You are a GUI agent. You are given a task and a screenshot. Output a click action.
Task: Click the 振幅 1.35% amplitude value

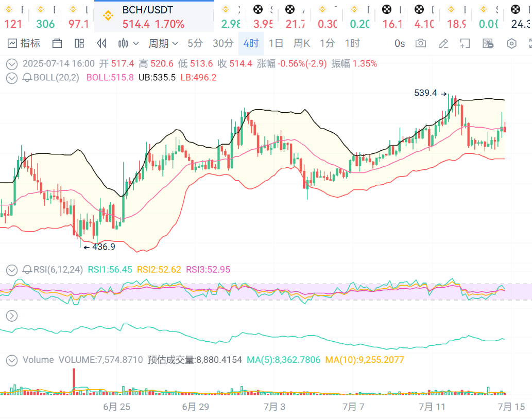tap(354, 63)
